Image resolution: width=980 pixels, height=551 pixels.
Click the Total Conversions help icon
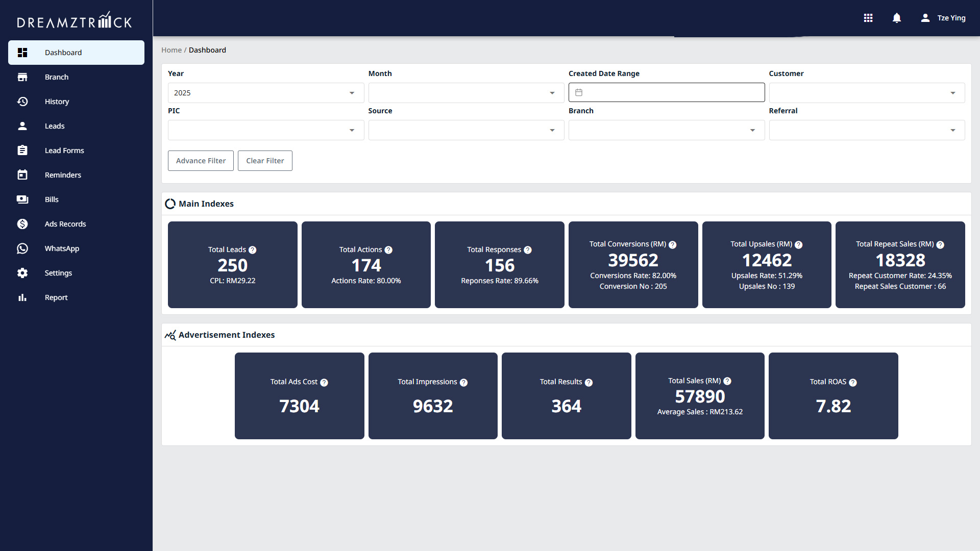click(673, 245)
